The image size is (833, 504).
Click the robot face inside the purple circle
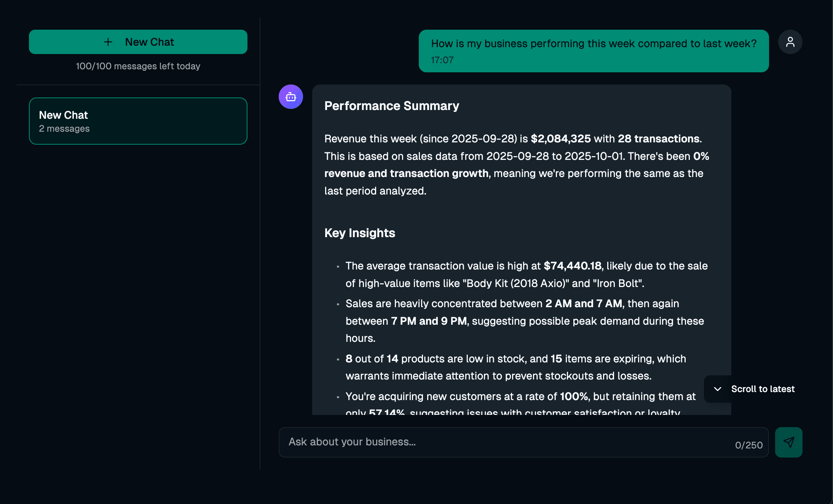(290, 97)
